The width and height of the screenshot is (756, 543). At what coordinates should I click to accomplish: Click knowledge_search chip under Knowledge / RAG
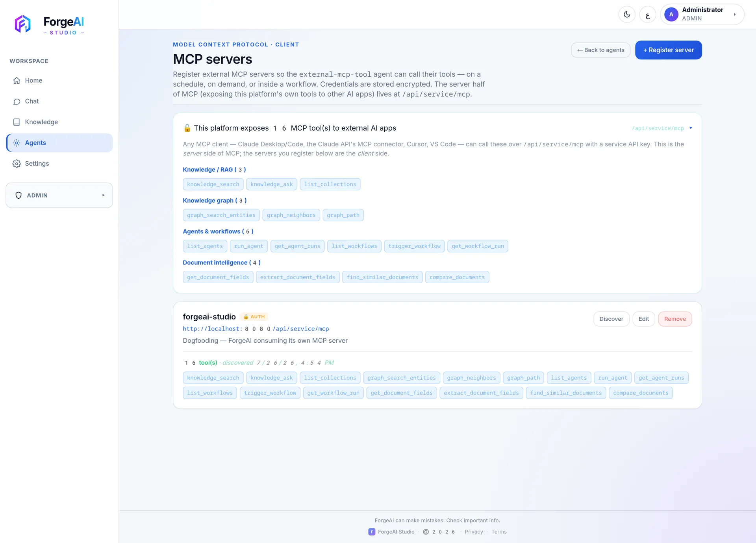(213, 184)
